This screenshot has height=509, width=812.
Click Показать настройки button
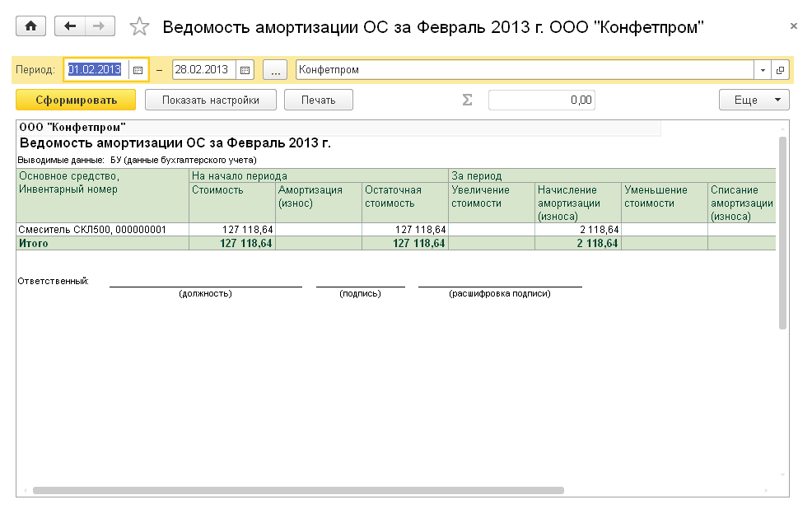coord(211,100)
